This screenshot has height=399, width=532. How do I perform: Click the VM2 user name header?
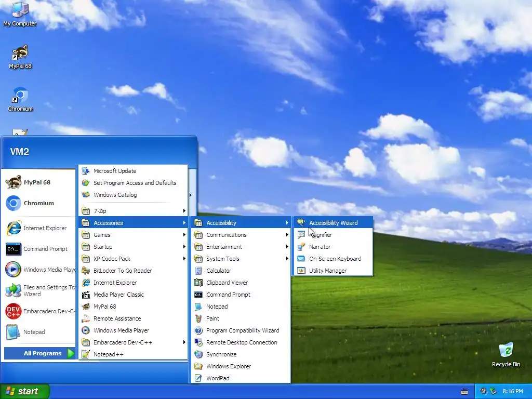19,152
